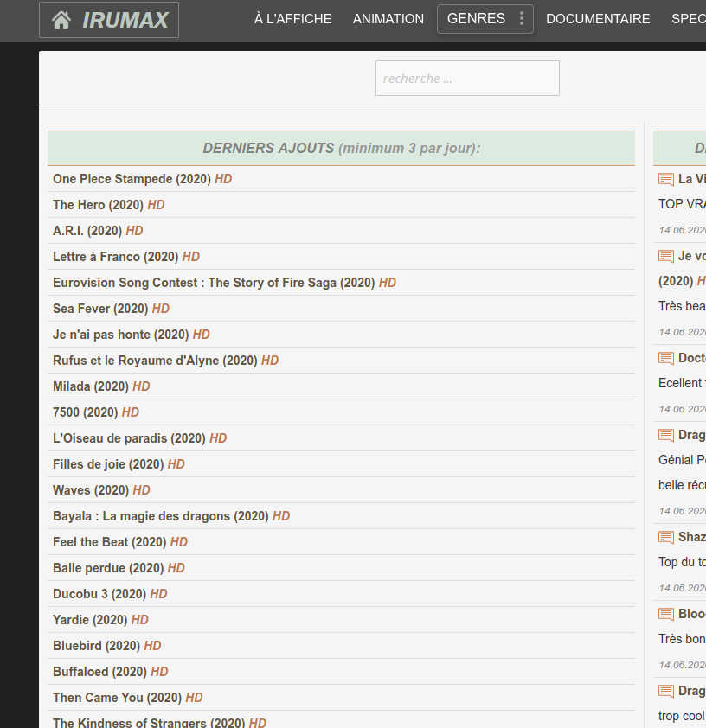Select Yardie (2020) entry
Image resolution: width=706 pixels, height=728 pixels.
pos(100,621)
